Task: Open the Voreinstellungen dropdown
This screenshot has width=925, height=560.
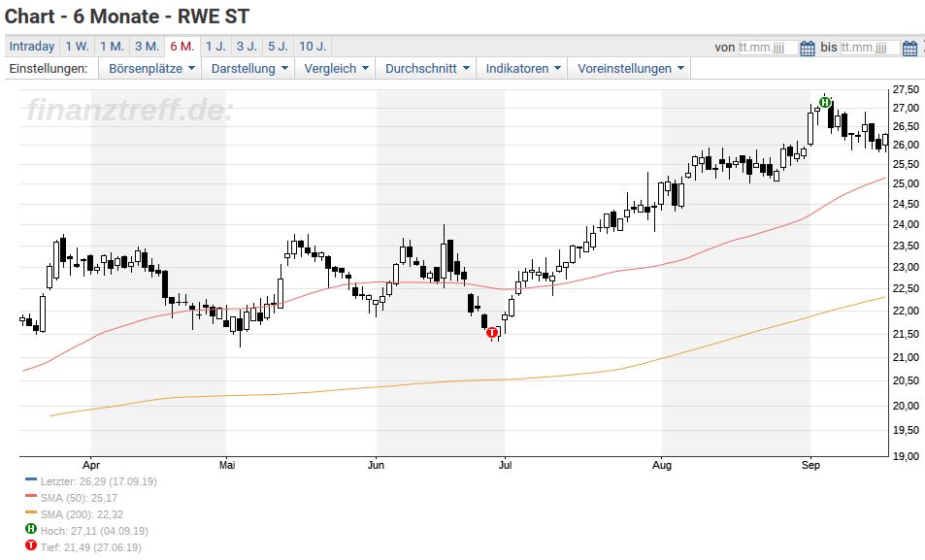Action: (x=630, y=69)
